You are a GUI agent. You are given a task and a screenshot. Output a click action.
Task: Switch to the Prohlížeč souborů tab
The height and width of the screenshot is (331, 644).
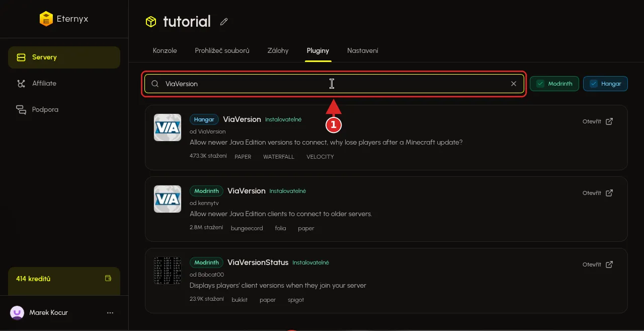(x=222, y=51)
